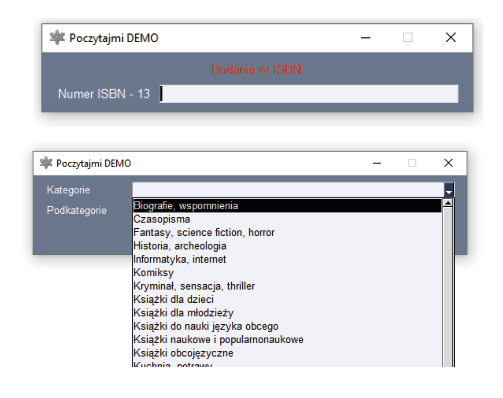This screenshot has height=398, width=503.
Task: Click the Numer ISBN - 13 input field
Action: tap(309, 94)
